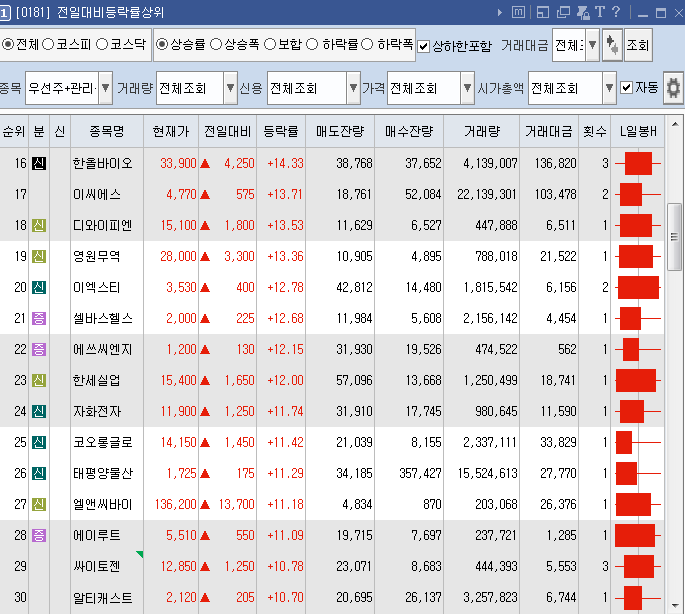Click the up triangle next to 33,900
The image size is (685, 614).
(205, 163)
